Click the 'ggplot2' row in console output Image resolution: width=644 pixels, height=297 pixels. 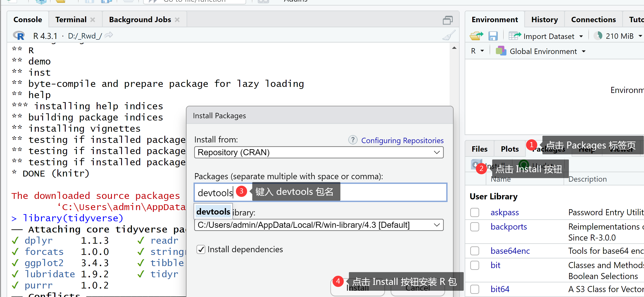(x=60, y=263)
